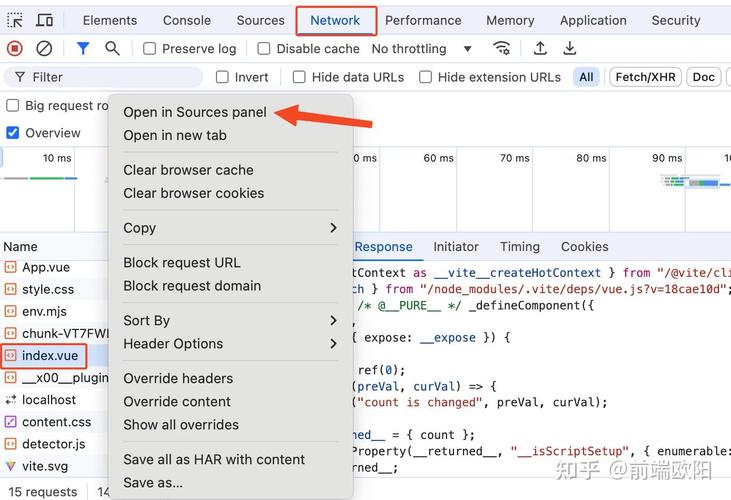Click the import HAR upload icon
731x500 pixels.
click(540, 48)
